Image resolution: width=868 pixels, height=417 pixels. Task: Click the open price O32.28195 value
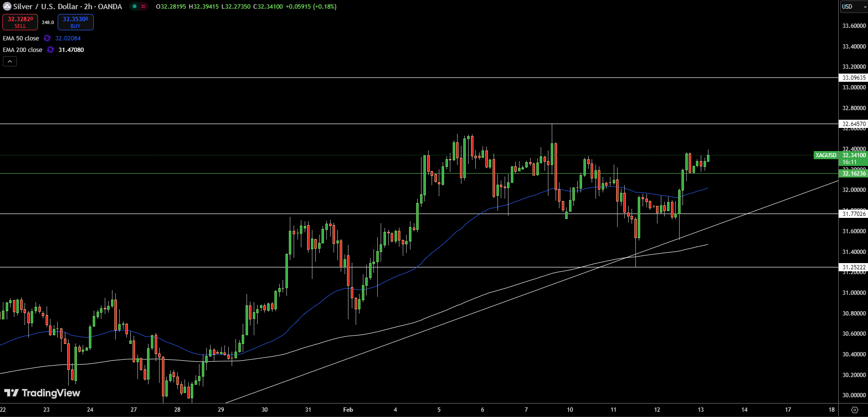[x=171, y=6]
